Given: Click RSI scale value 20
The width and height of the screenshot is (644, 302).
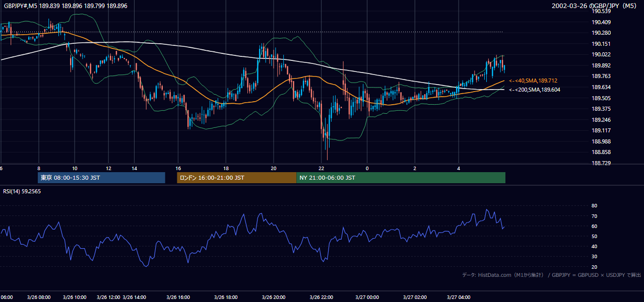Looking at the screenshot, I should [594, 267].
